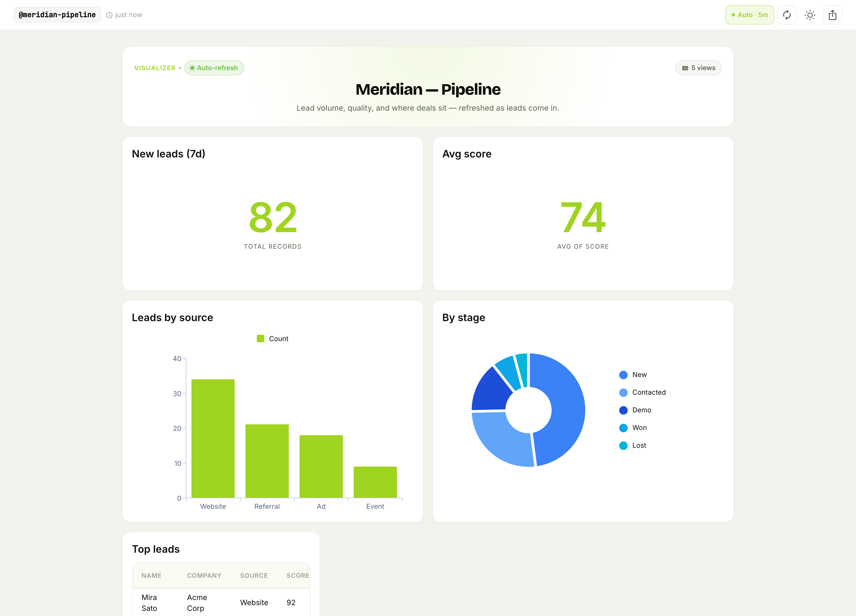This screenshot has height=616, width=856.
Task: Toggle the Auto · 5m refresh pill
Action: 749,15
